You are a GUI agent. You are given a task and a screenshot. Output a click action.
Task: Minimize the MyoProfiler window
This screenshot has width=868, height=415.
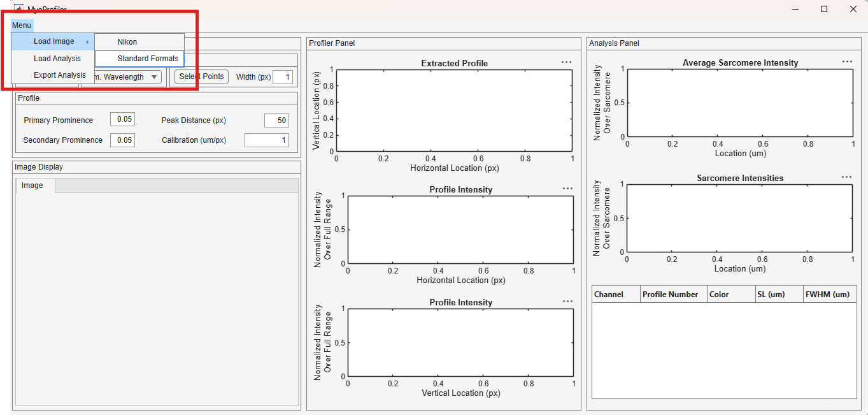[795, 9]
